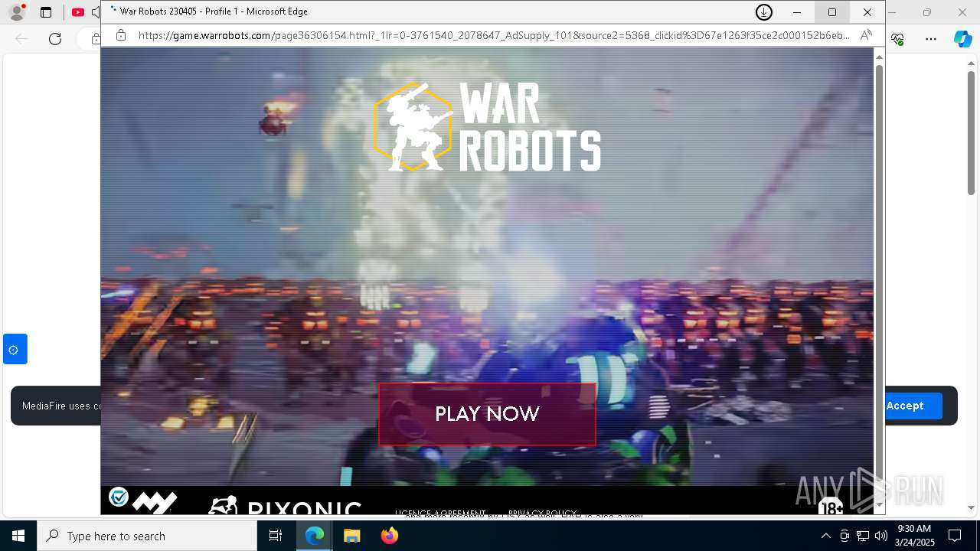Minimize the War Robots popup window

pyautogui.click(x=797, y=12)
